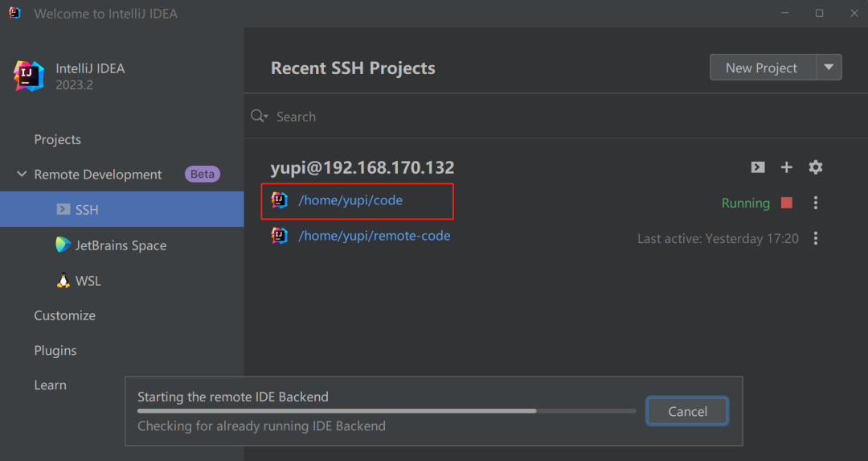This screenshot has width=868, height=461.
Task: Click the Remote Development label
Action: [x=98, y=174]
